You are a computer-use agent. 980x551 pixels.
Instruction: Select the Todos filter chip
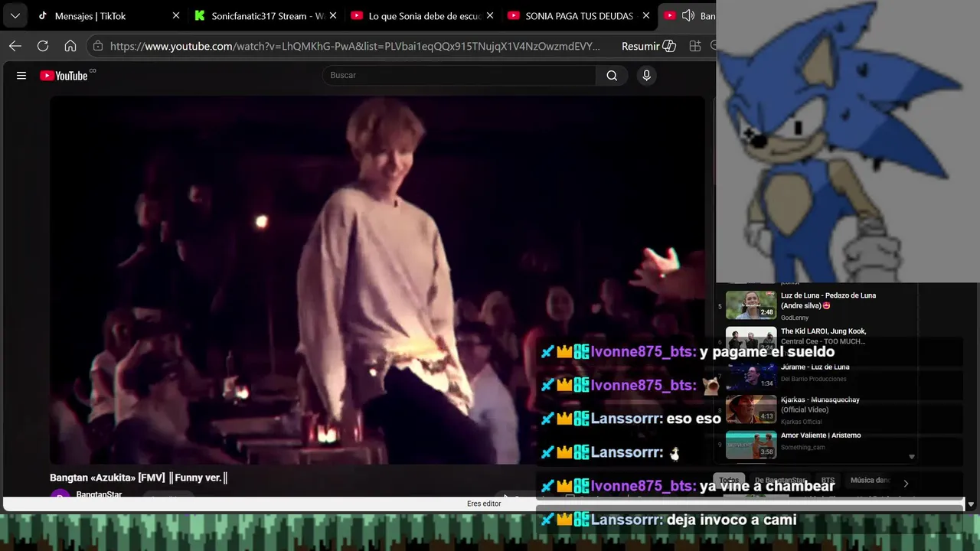(x=729, y=481)
